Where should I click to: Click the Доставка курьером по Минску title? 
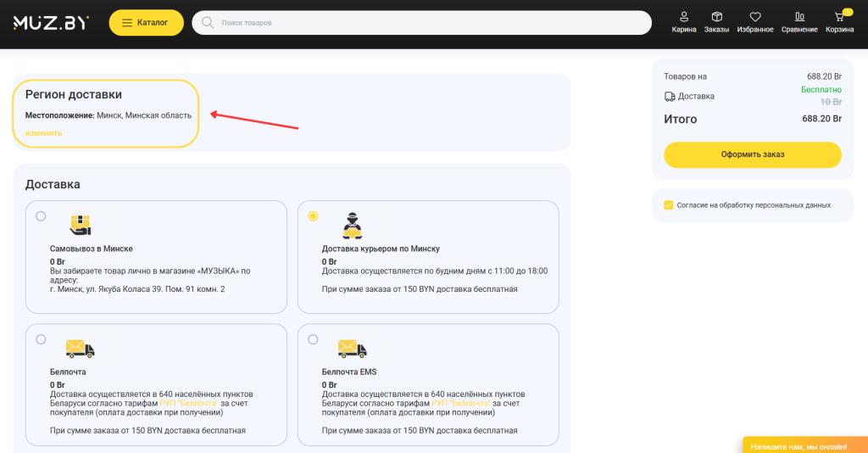[x=381, y=249]
